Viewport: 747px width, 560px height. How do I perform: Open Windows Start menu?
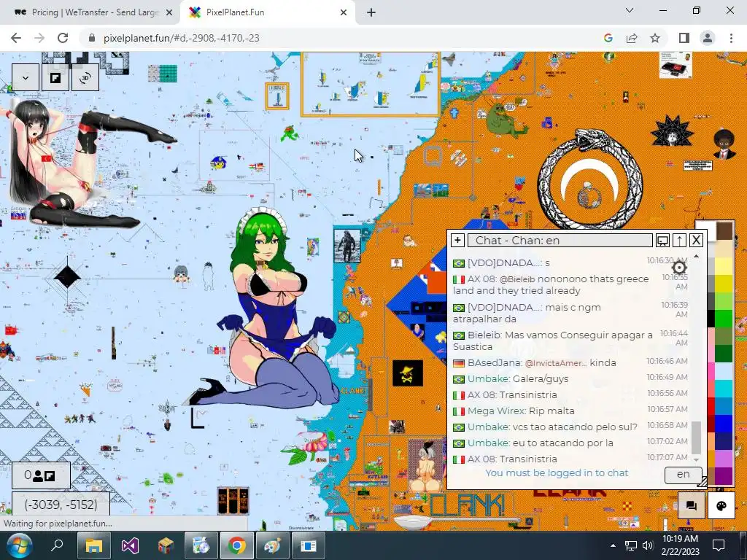pyautogui.click(x=19, y=545)
